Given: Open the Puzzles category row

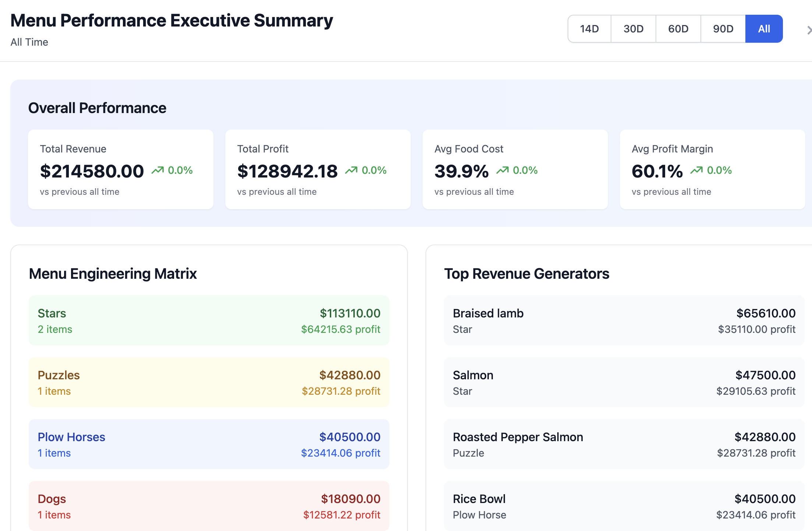Looking at the screenshot, I should pos(209,382).
